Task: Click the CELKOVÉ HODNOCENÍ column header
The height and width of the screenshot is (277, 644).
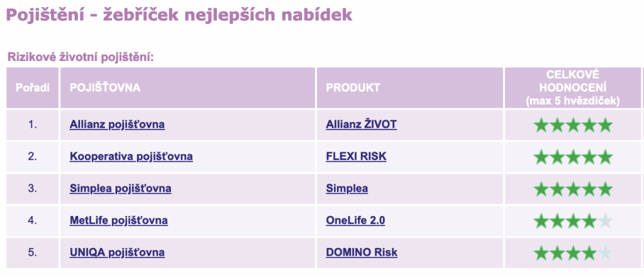Action: pos(572,88)
